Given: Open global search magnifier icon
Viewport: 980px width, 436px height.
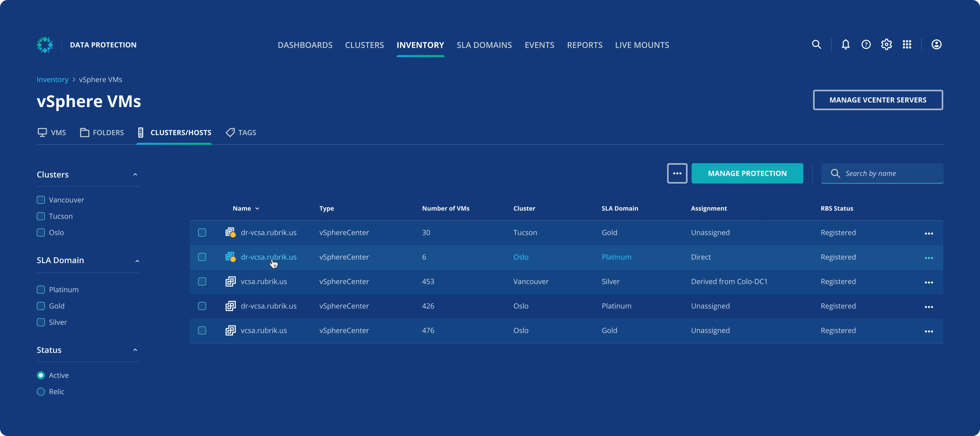Looking at the screenshot, I should 816,44.
